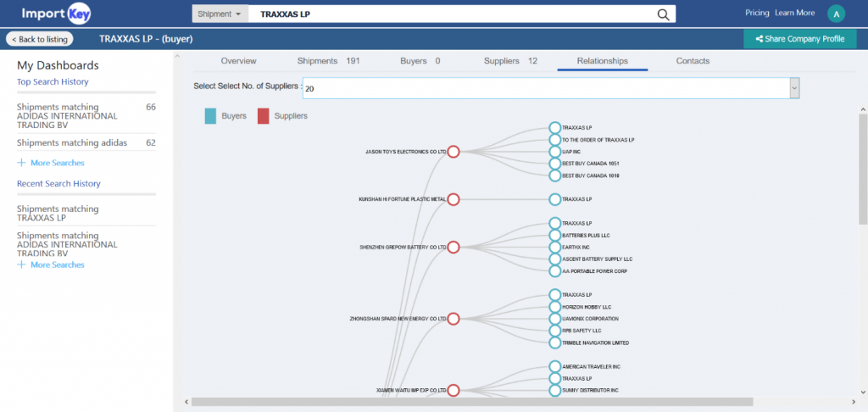
Task: Click the Suppliers legend color swatch
Action: [264, 116]
